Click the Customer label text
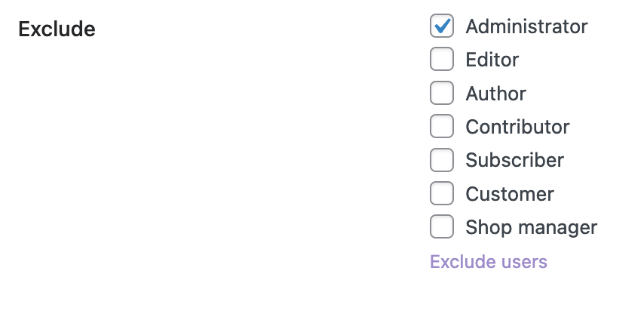 click(510, 194)
